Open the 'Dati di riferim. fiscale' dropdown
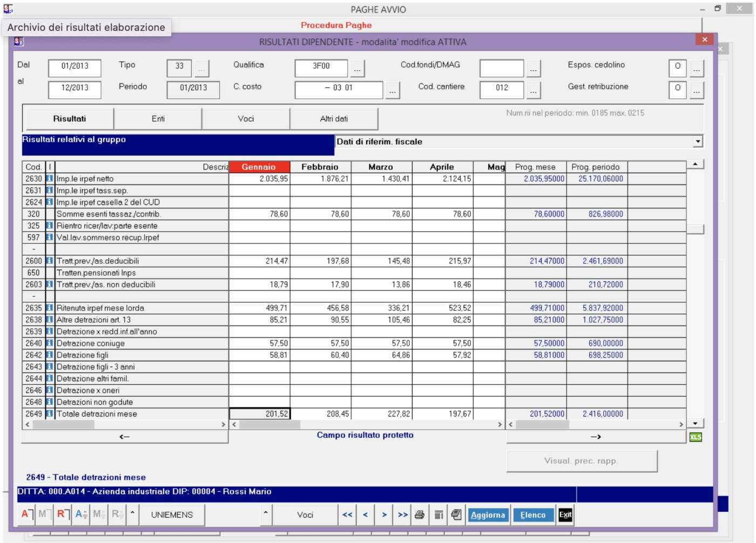This screenshot has height=543, width=756. [x=698, y=141]
